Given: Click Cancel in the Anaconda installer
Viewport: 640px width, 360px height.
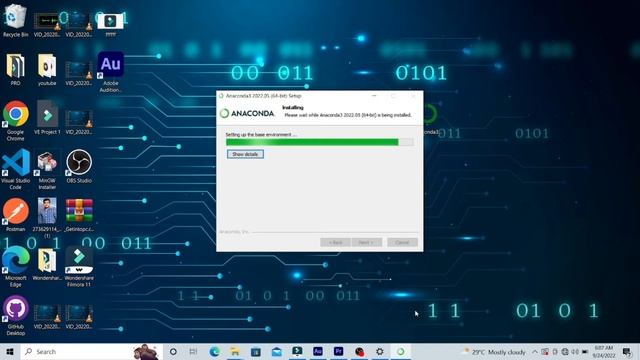Looking at the screenshot, I should pyautogui.click(x=402, y=242).
